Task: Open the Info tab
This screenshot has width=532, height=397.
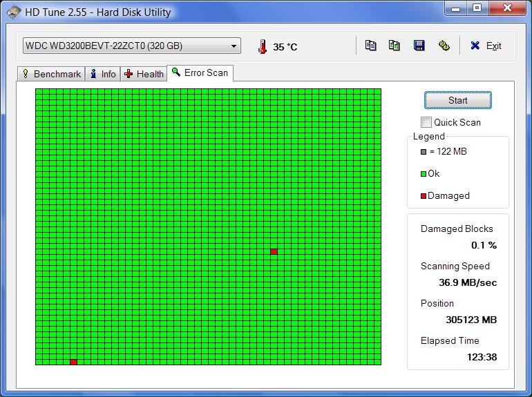Action: pyautogui.click(x=102, y=74)
